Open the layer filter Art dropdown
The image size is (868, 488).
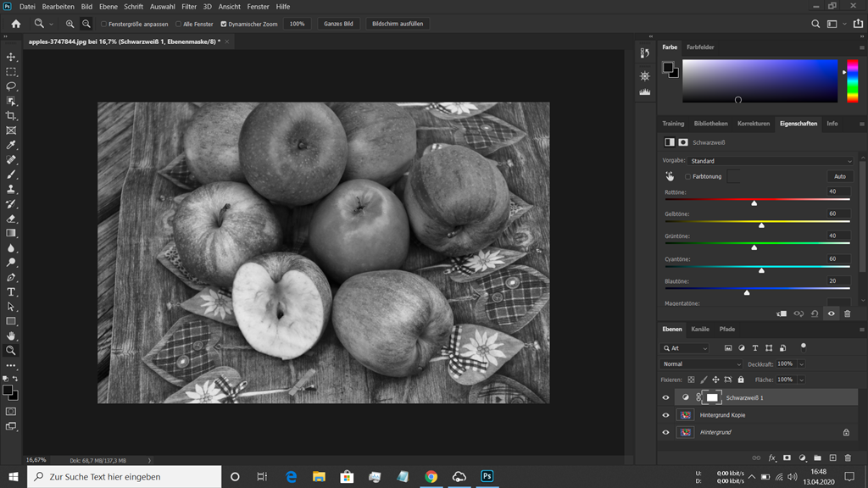pos(685,348)
